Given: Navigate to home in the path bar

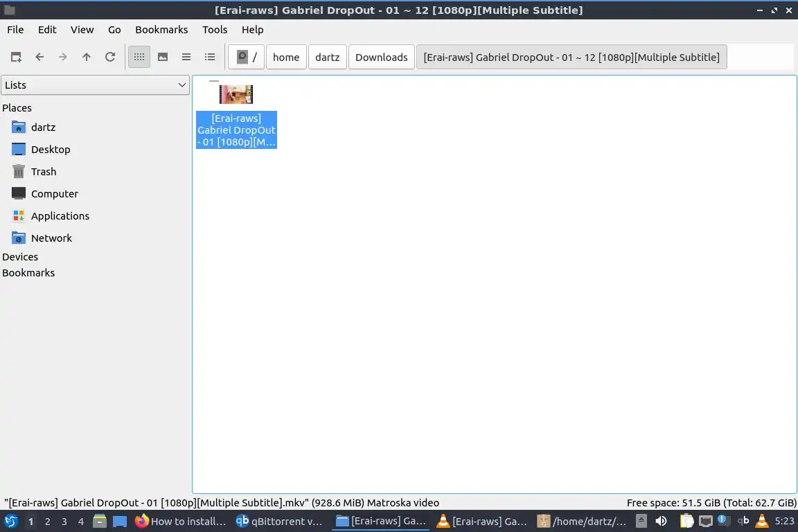Looking at the screenshot, I should click(286, 57).
